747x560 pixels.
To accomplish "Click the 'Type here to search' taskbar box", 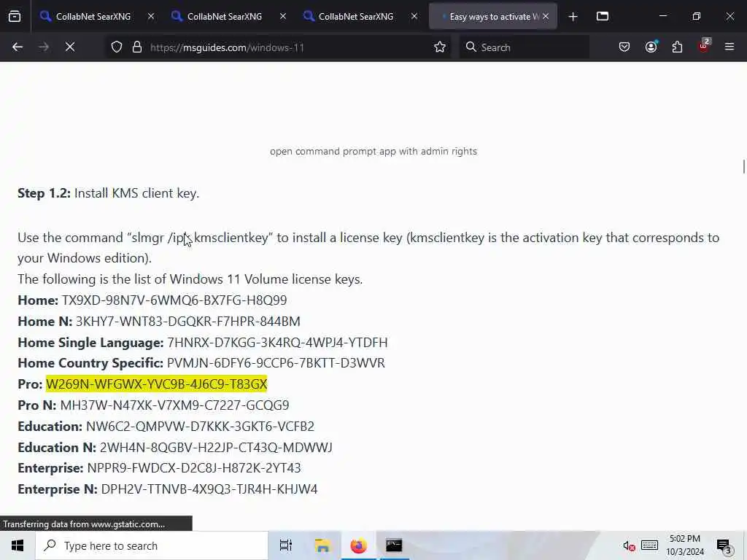I will point(152,545).
